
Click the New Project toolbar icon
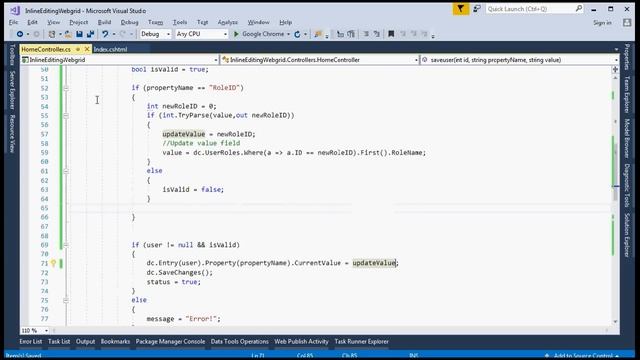51,34
